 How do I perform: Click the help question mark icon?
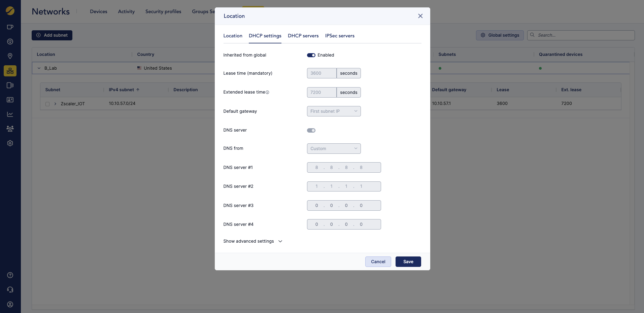pos(10,275)
